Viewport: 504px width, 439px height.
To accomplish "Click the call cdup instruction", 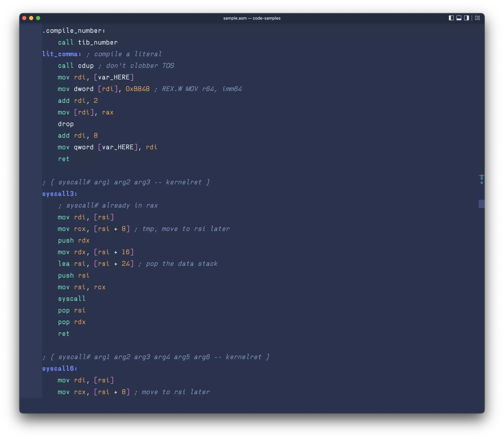I will (x=76, y=66).
